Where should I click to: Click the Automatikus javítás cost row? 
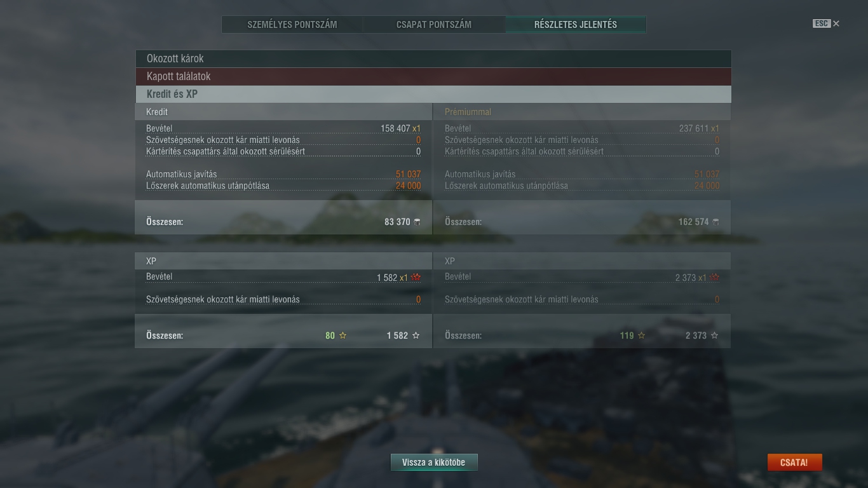click(x=283, y=174)
